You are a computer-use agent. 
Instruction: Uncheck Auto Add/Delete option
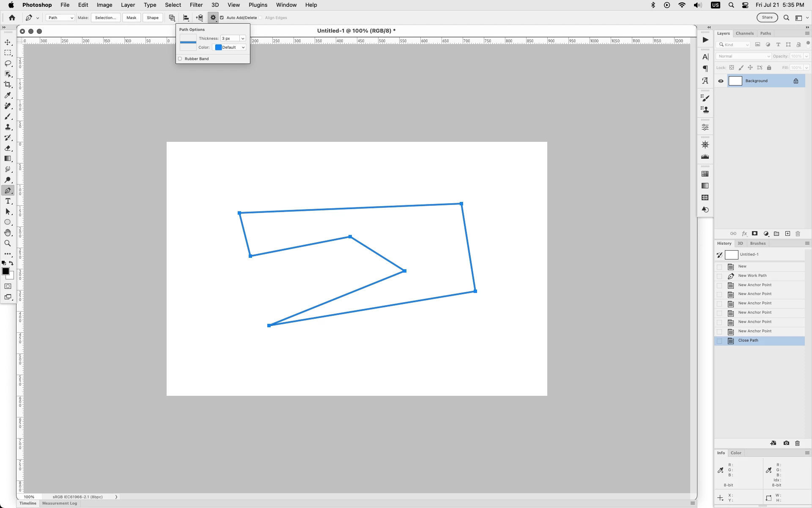(x=222, y=18)
